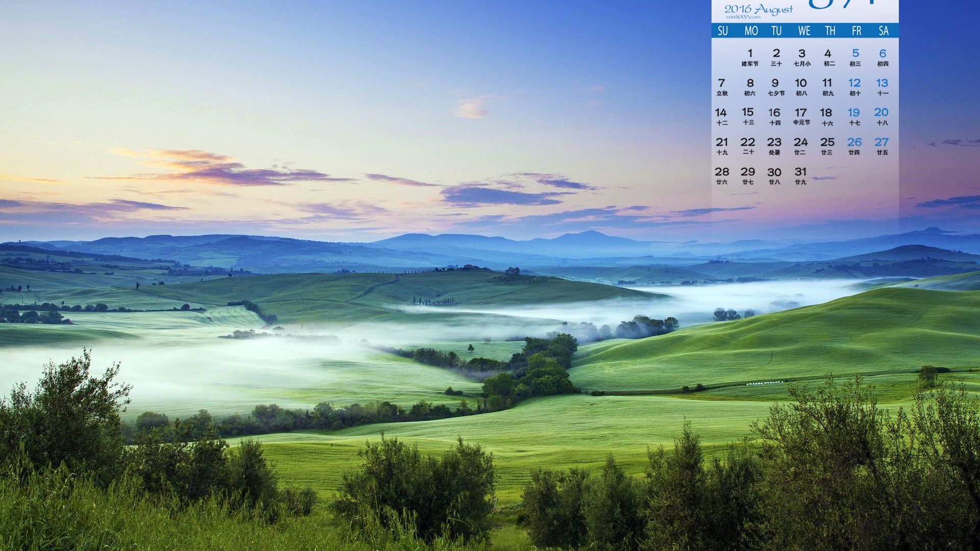Click Wednesday date 31 in calendar

[x=801, y=176]
